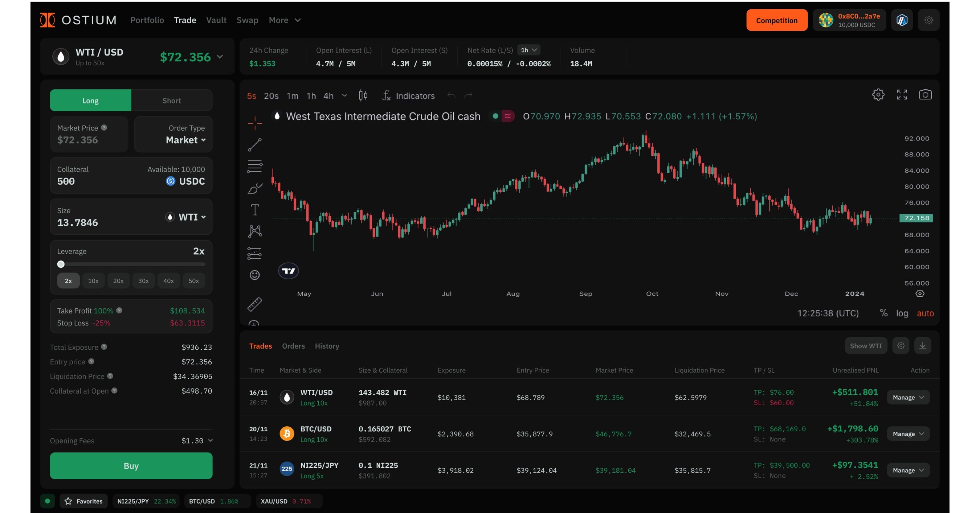The height and width of the screenshot is (513, 980).
Task: Open the Competition page
Action: click(777, 20)
